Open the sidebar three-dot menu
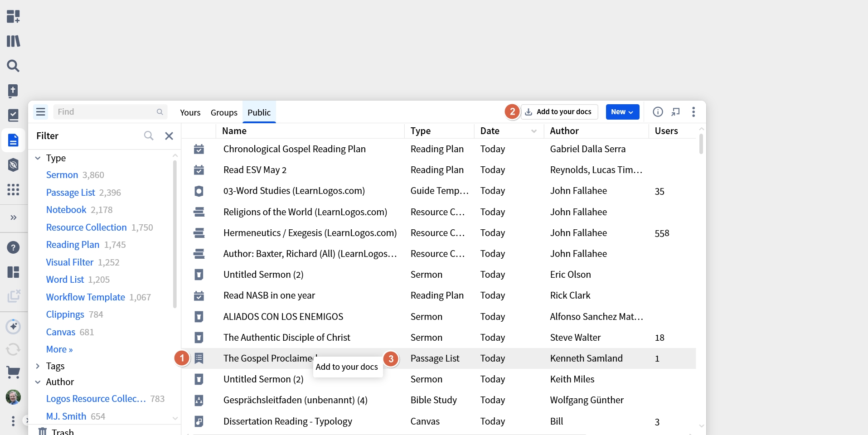The width and height of the screenshot is (868, 435). click(x=13, y=421)
